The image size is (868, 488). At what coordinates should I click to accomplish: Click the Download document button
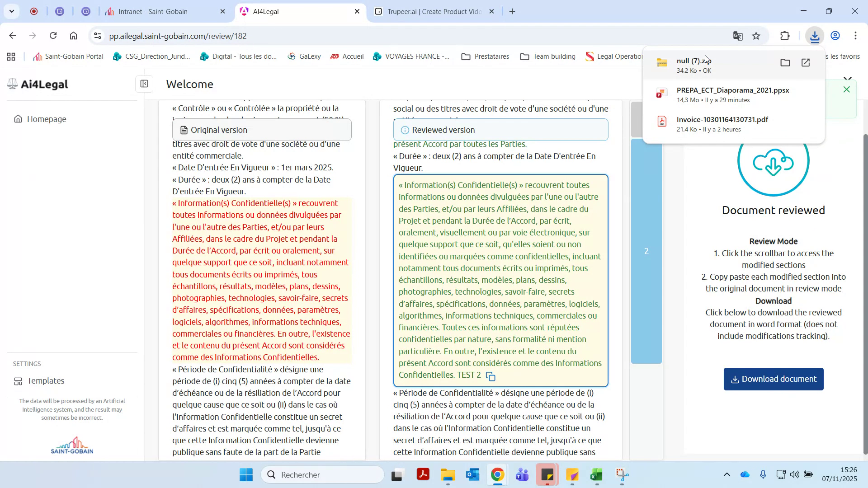pos(773,379)
